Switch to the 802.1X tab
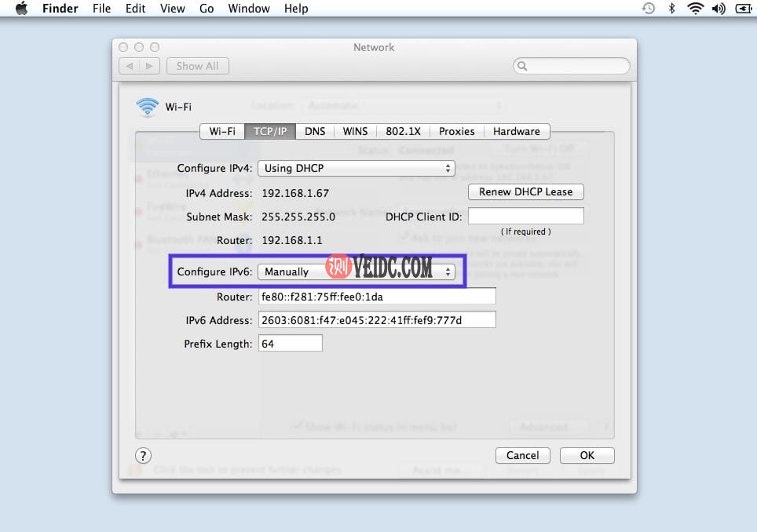Viewport: 757px width, 532px height. [403, 131]
